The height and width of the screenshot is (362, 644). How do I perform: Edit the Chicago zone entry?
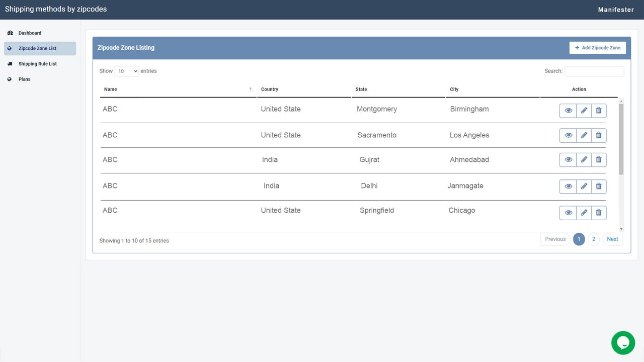[x=584, y=213]
